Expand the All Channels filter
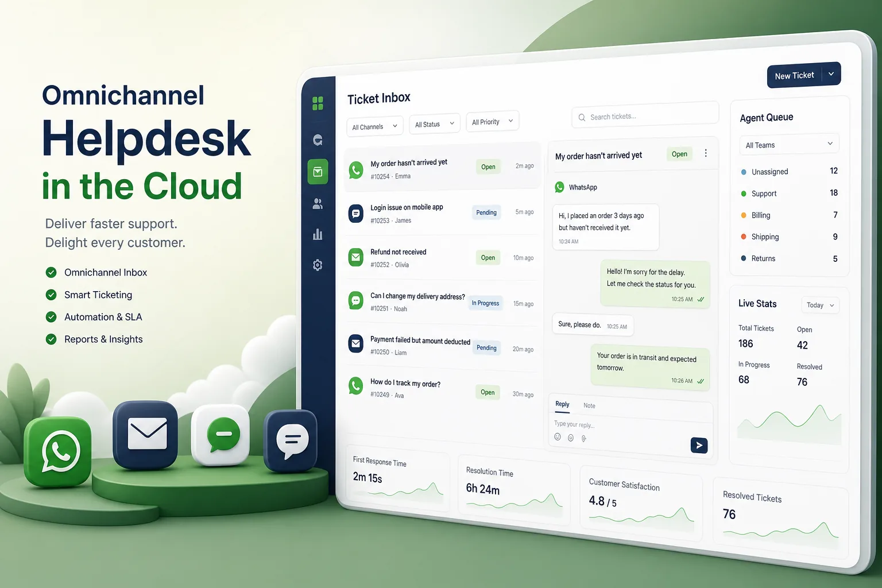This screenshot has height=588, width=882. click(375, 126)
